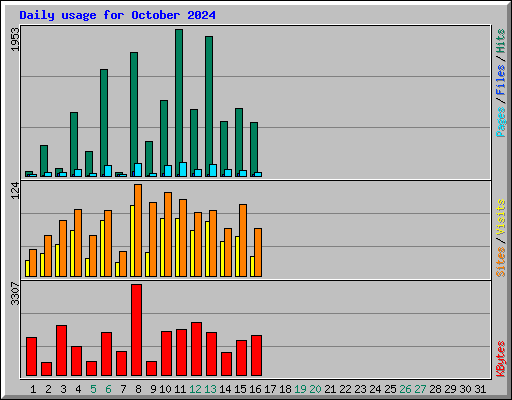The width and height of the screenshot is (512, 400).
Task: Click the 3307 KBytes scale value
Action: tap(15, 293)
